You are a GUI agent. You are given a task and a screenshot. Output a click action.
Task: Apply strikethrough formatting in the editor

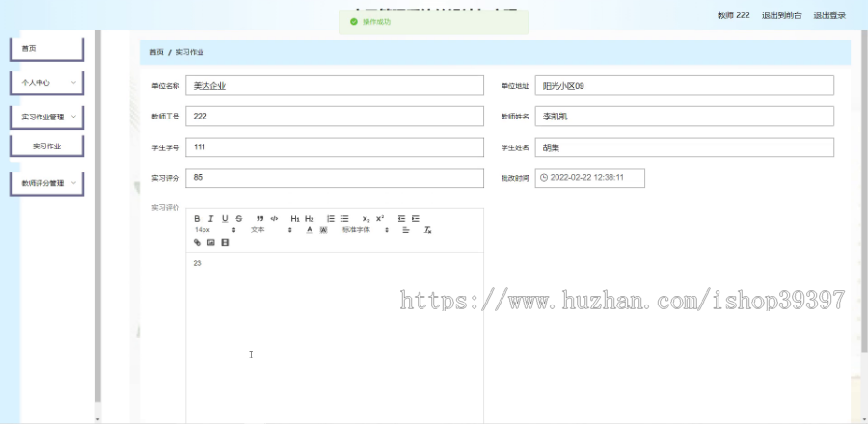(238, 219)
